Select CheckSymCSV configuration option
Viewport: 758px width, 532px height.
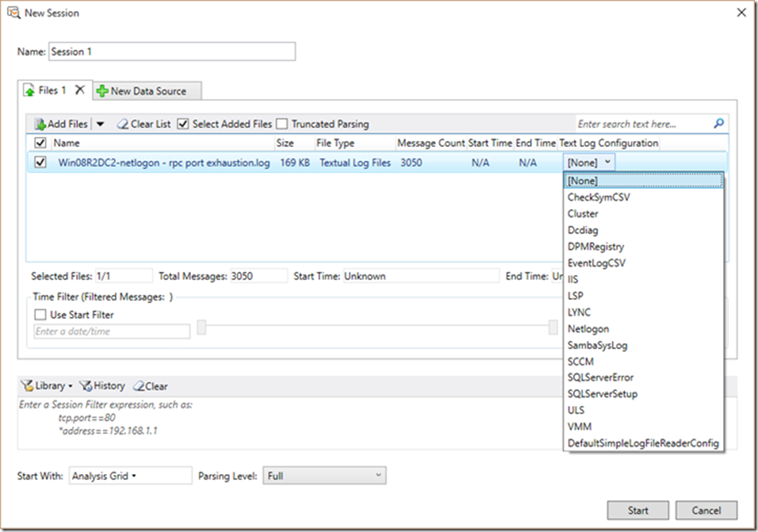[644, 197]
